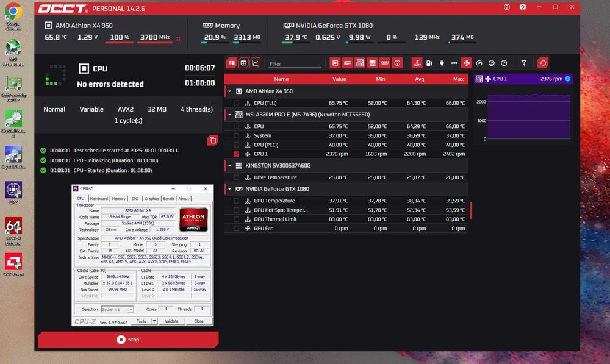Collapse the NVIDIA GeForce GTX 1080 group
The width and height of the screenshot is (610, 364).
[x=229, y=189]
